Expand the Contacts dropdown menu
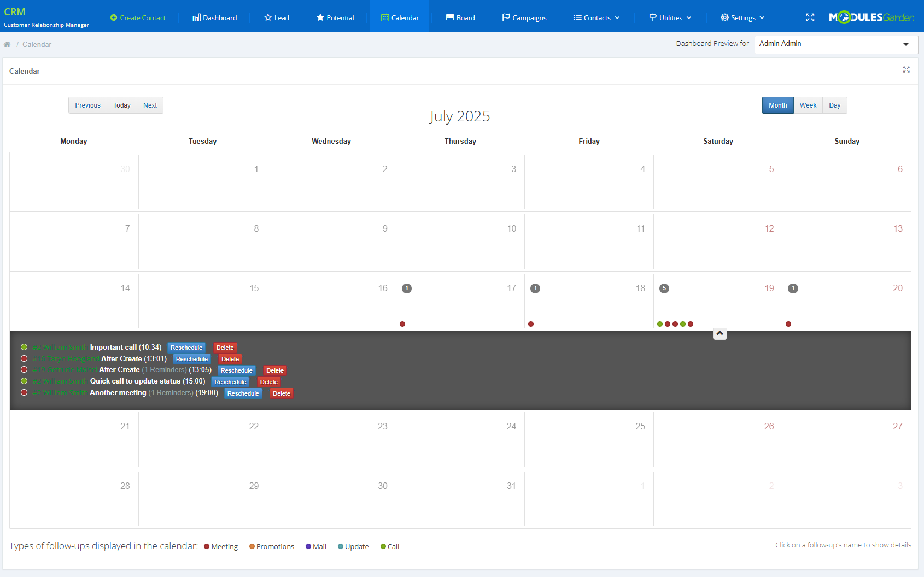924x577 pixels. (596, 17)
